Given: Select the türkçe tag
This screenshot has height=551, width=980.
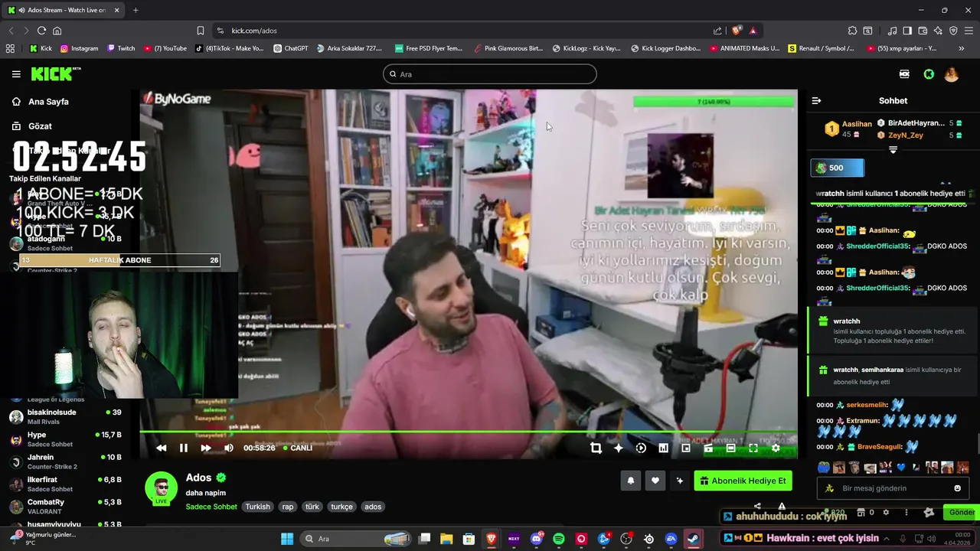Looking at the screenshot, I should (x=341, y=507).
